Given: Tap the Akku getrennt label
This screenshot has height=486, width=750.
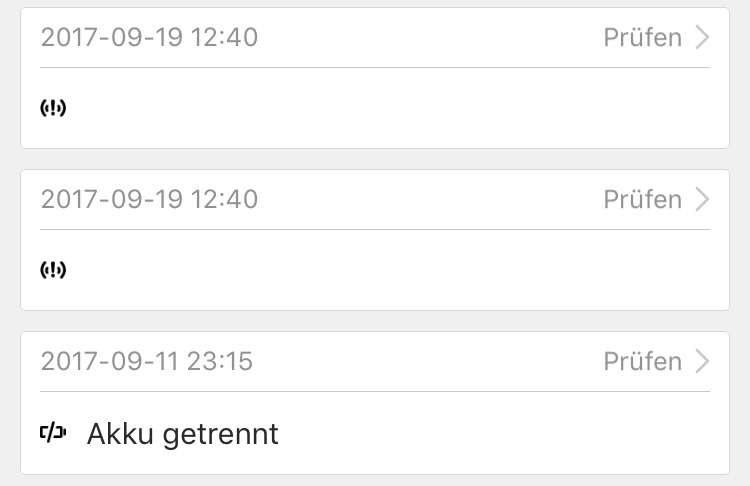Looking at the screenshot, I should point(183,434).
